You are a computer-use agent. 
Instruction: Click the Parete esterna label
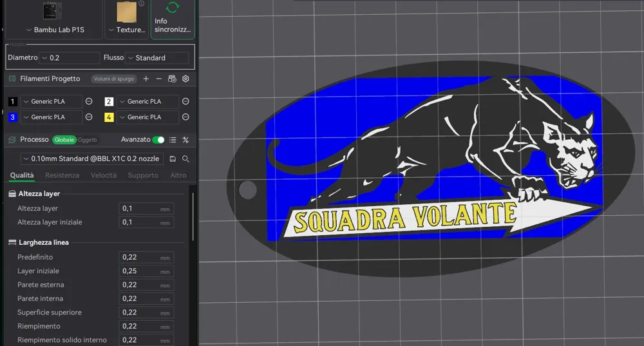tap(41, 285)
